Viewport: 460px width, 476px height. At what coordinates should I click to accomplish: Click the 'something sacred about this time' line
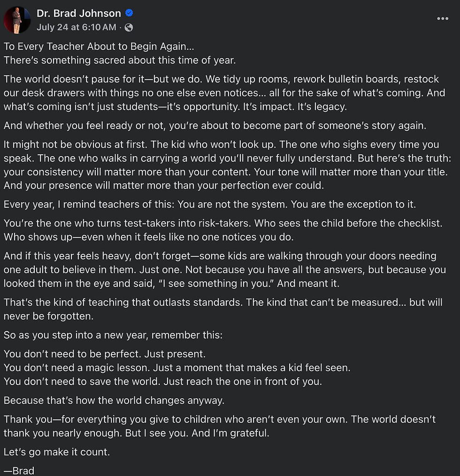coord(120,60)
